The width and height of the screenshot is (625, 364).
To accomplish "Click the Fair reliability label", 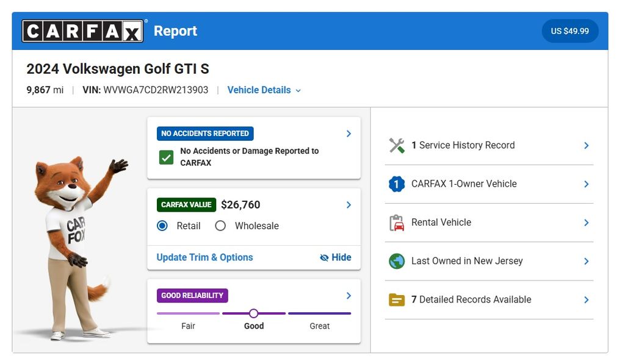I will pyautogui.click(x=188, y=326).
